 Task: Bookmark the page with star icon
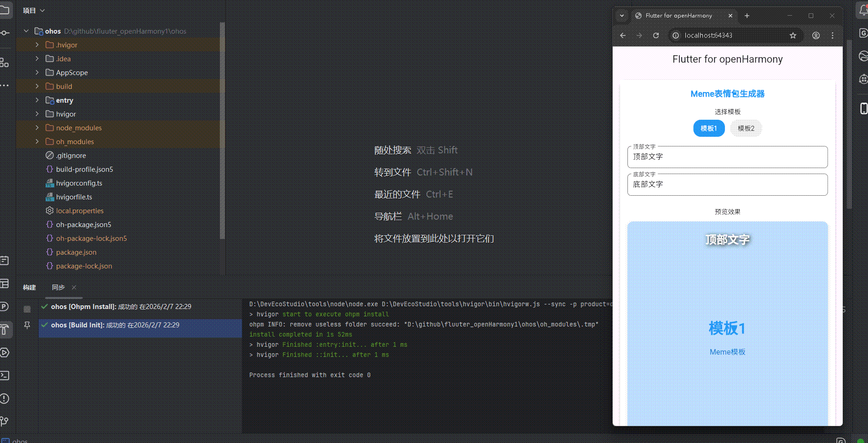(x=793, y=35)
